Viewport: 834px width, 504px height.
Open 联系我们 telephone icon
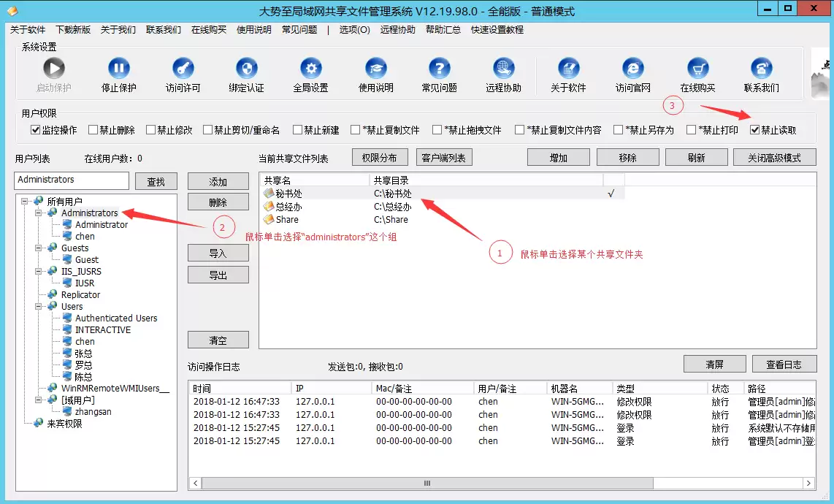[x=762, y=68]
